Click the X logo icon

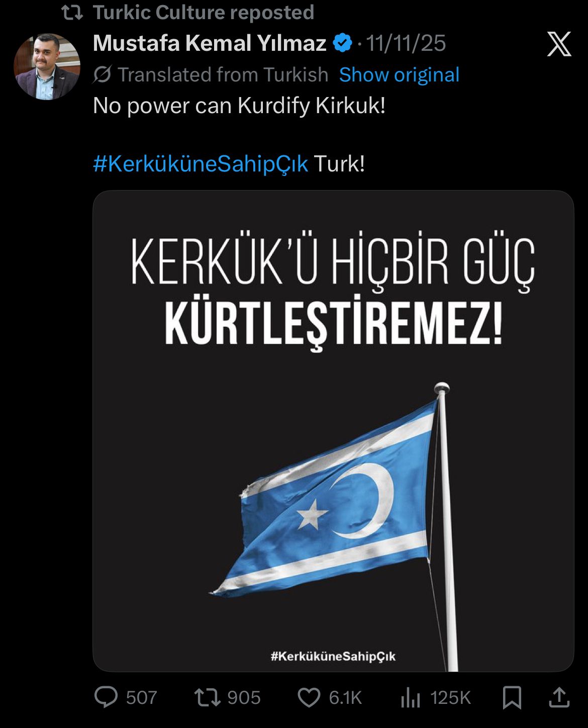559,44
